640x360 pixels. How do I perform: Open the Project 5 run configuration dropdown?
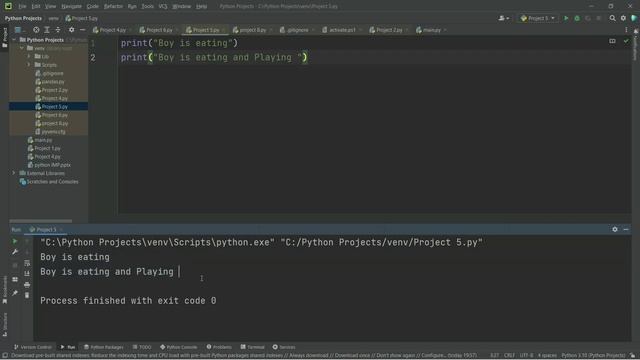[538, 18]
